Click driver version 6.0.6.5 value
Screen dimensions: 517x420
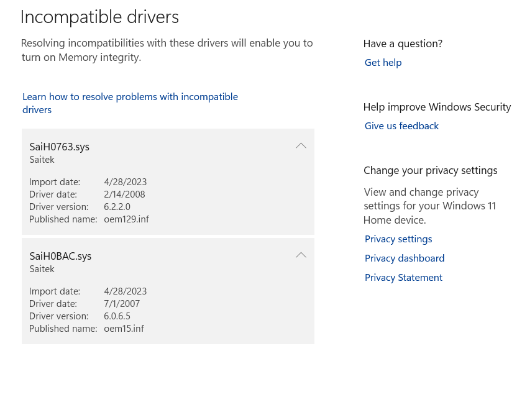[x=117, y=316]
